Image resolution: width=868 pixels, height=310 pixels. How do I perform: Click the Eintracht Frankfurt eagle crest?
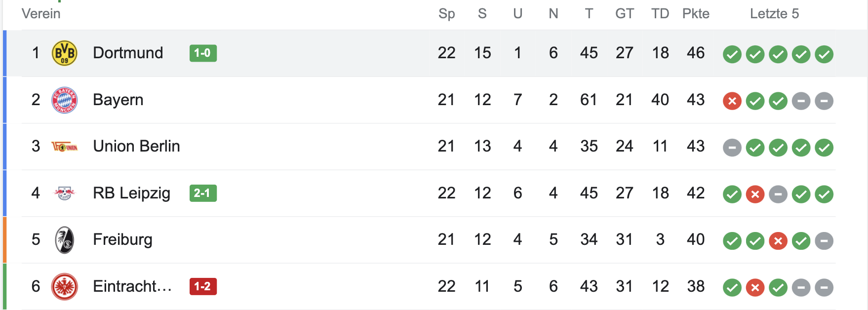click(64, 286)
